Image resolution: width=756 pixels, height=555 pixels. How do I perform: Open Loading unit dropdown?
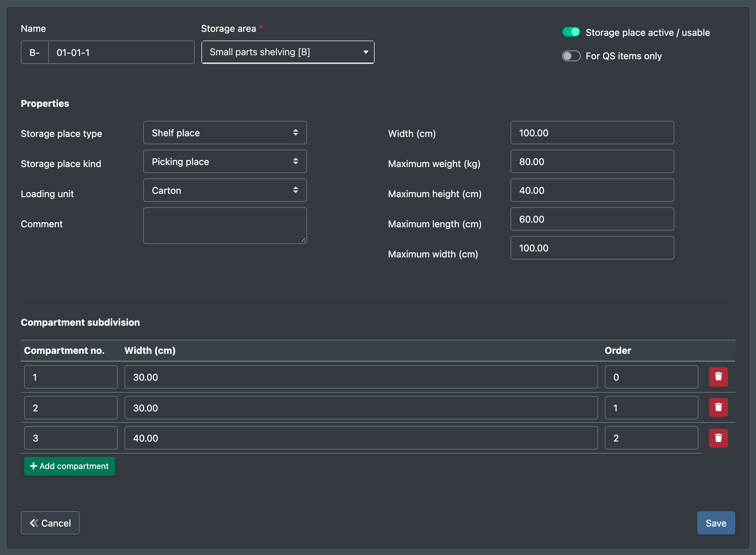click(225, 190)
